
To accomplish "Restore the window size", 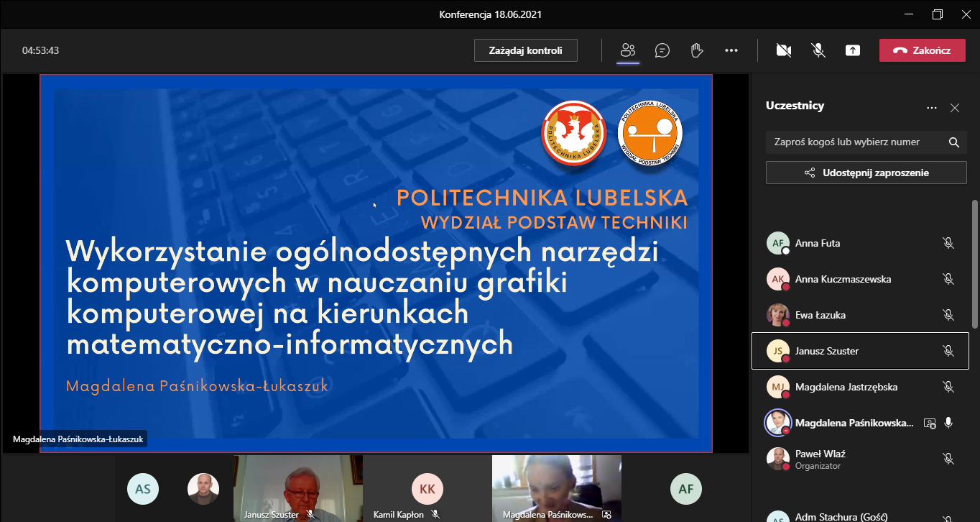I will 937,14.
